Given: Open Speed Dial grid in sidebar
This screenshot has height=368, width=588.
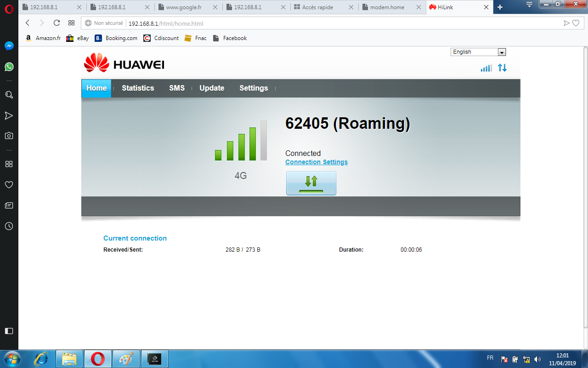Looking at the screenshot, I should tap(9, 164).
